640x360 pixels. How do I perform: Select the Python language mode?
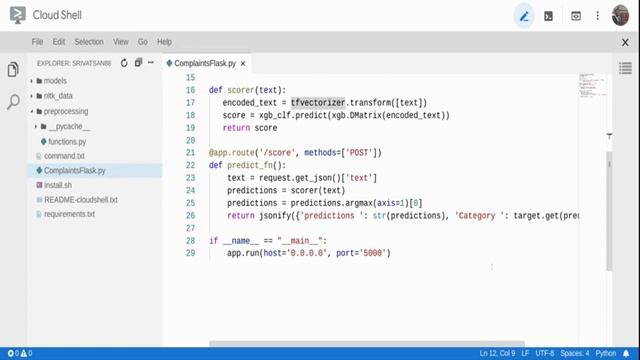(605, 353)
